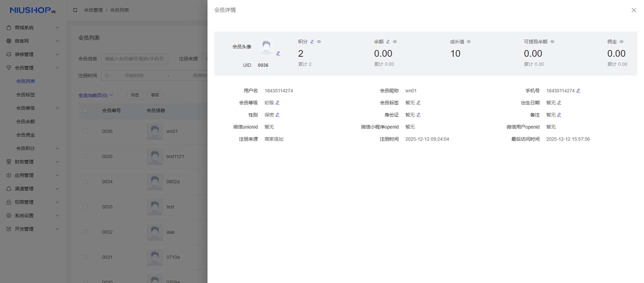Toggle visibility eye icon for 成长值
The image size is (644, 283).
pos(469,42)
